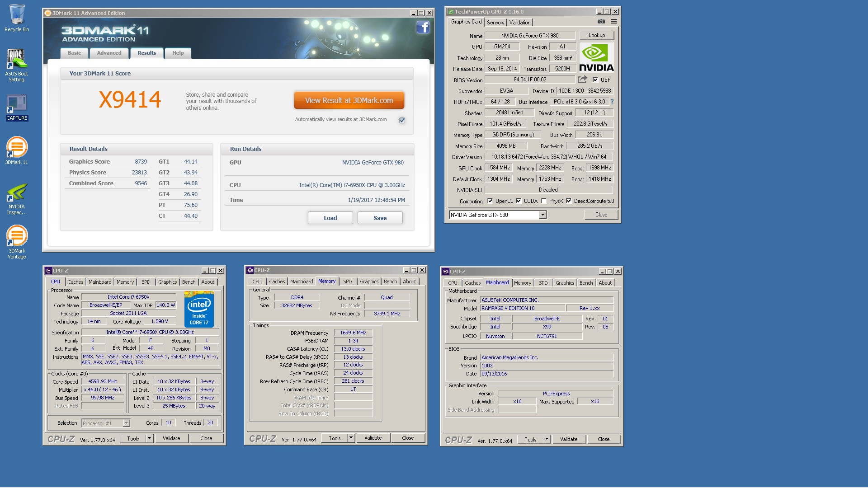The image size is (868, 488).
Task: Click the Facebook icon in the 3DMark 11 window
Action: tap(423, 28)
